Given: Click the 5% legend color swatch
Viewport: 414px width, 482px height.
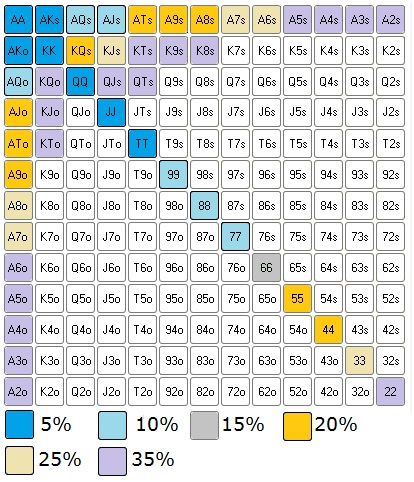Looking at the screenshot, I should pos(19,425).
